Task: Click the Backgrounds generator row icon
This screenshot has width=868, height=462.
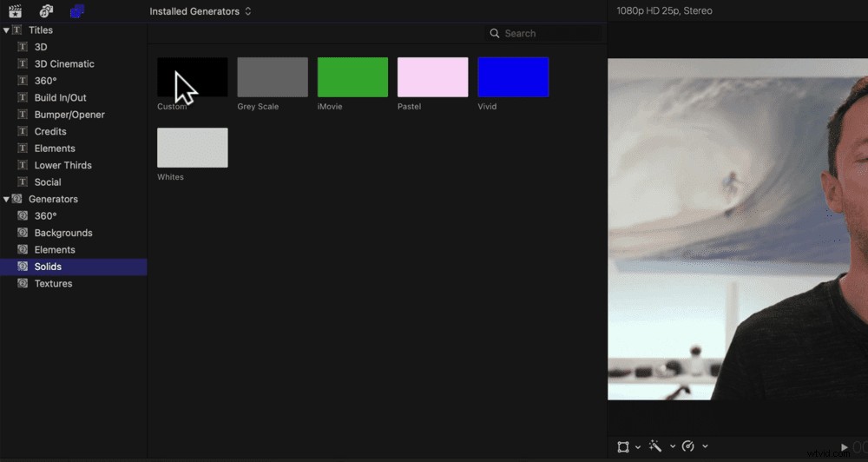Action: coord(23,233)
